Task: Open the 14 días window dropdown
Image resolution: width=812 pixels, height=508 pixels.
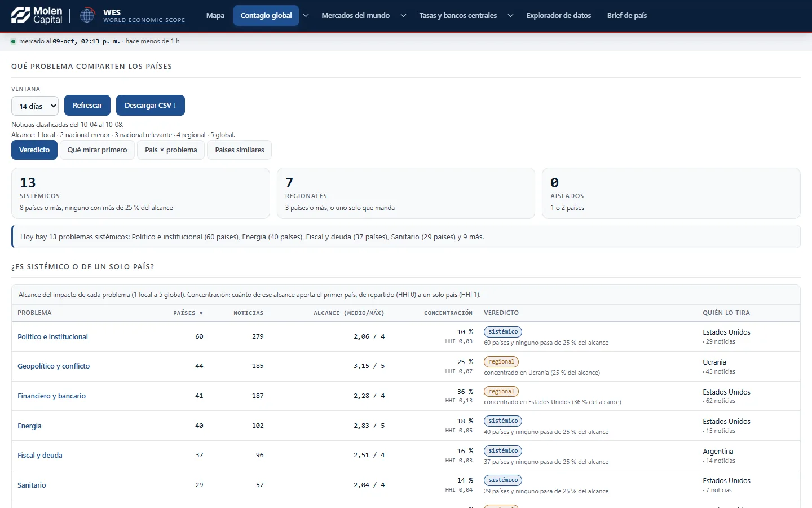Action: point(35,106)
